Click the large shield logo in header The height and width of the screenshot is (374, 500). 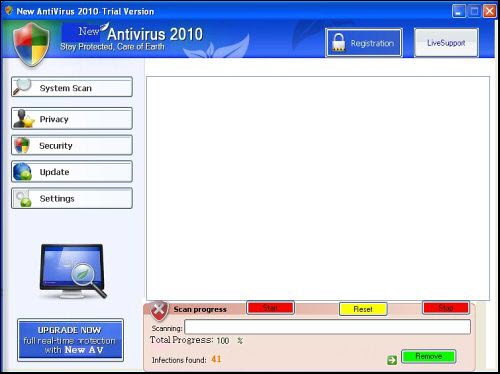tap(31, 44)
